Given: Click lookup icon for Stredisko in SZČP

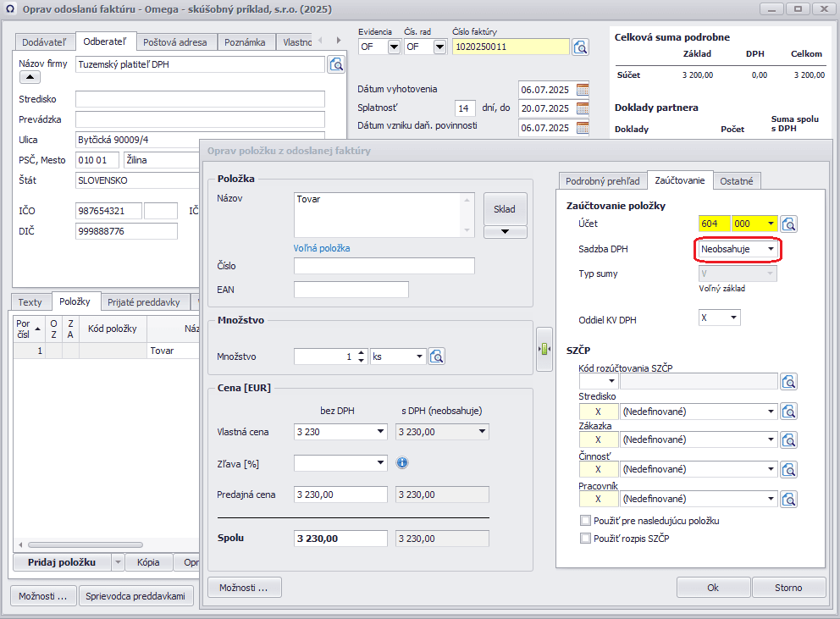Looking at the screenshot, I should coord(789,412).
